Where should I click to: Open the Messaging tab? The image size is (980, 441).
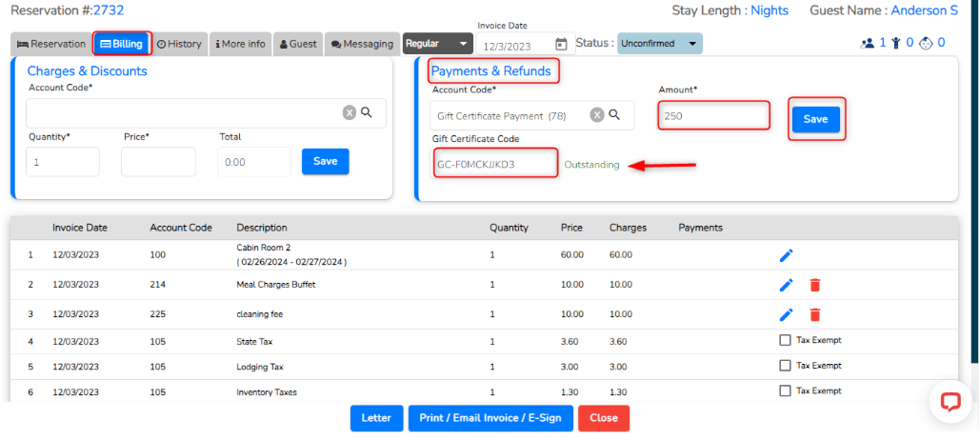[362, 44]
